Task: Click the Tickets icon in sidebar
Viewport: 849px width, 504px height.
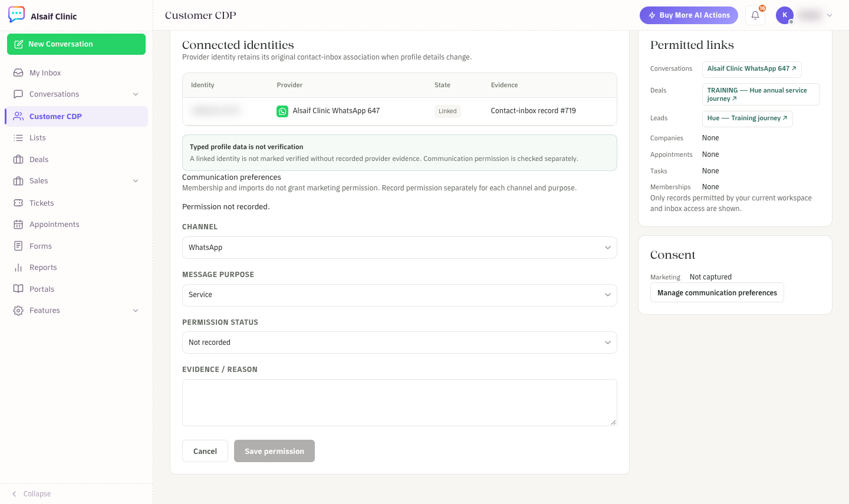Action: [18, 203]
